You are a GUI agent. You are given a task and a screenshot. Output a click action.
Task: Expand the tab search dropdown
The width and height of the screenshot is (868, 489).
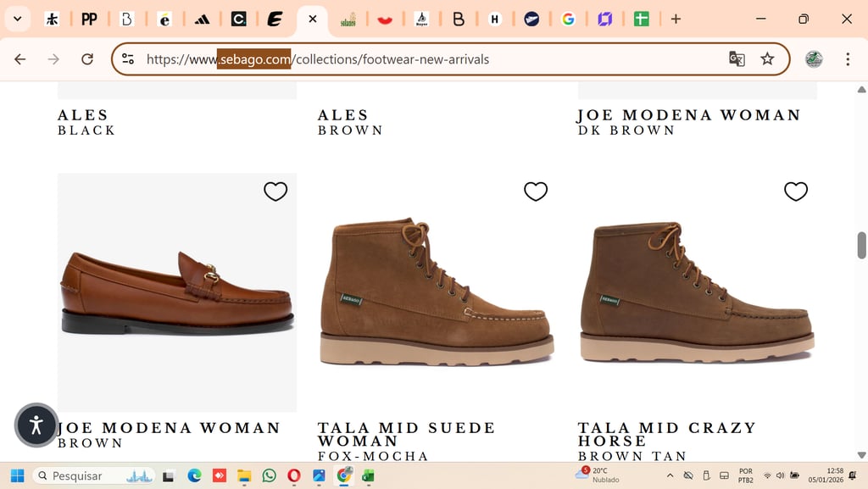point(18,19)
